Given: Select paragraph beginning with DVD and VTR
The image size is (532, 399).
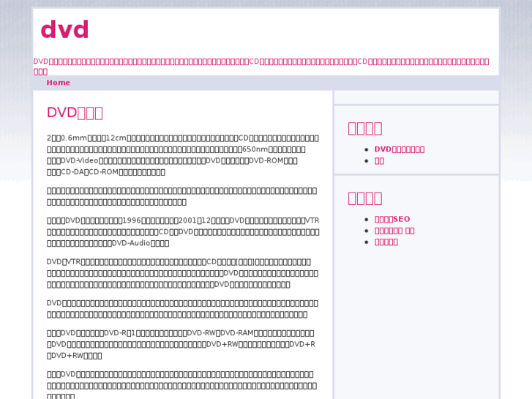Looking at the screenshot, I should [182, 273].
